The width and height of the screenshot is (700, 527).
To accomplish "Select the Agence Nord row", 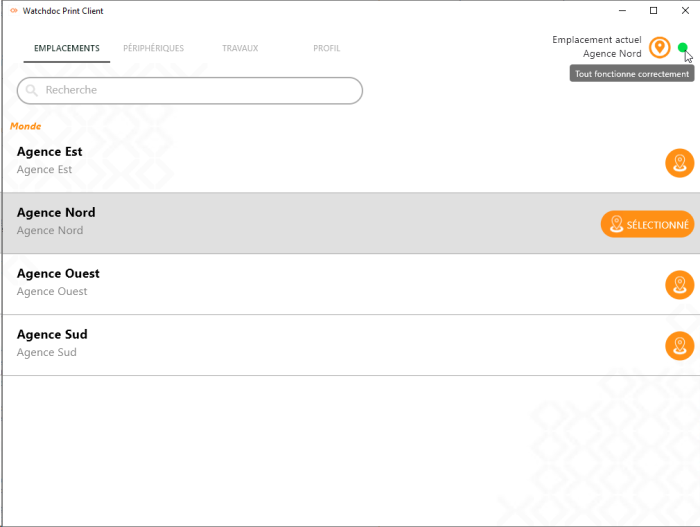I will point(300,223).
